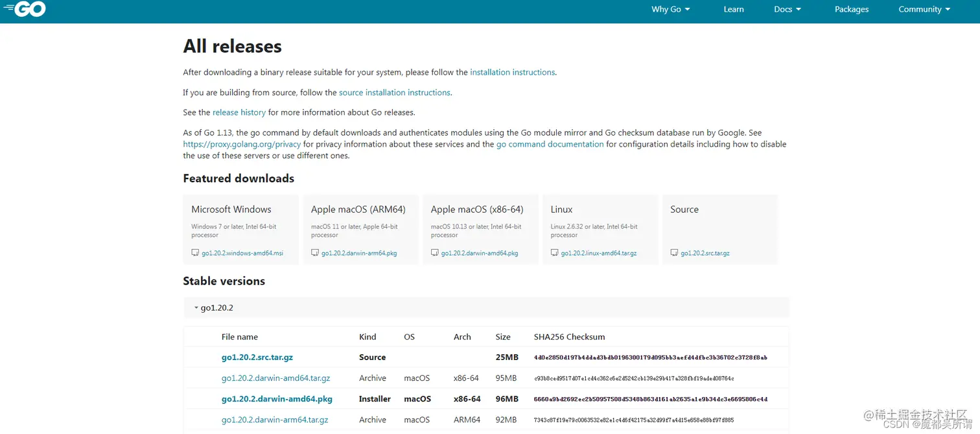
Task: Click the Apple macOS (ARM64) card title
Action: click(x=358, y=210)
